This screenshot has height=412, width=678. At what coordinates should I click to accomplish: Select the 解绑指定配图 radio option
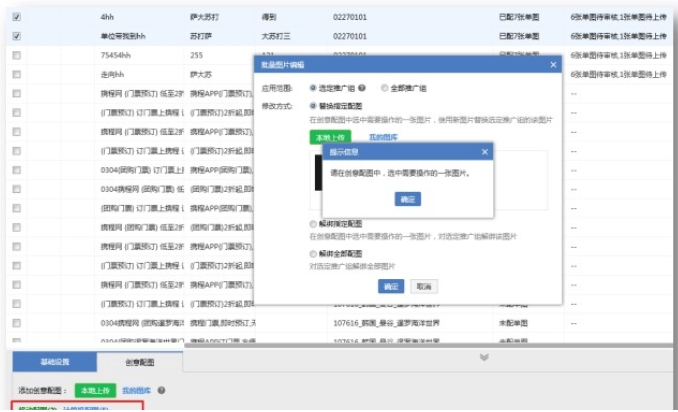point(313,224)
